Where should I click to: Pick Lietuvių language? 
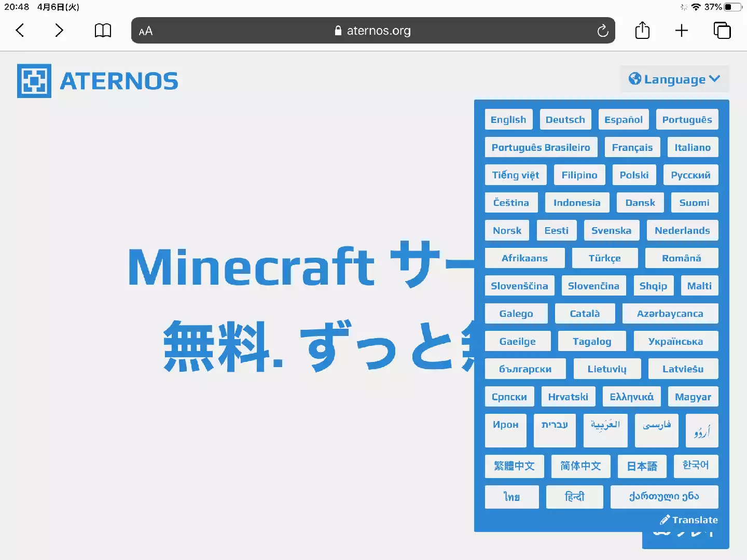click(607, 369)
